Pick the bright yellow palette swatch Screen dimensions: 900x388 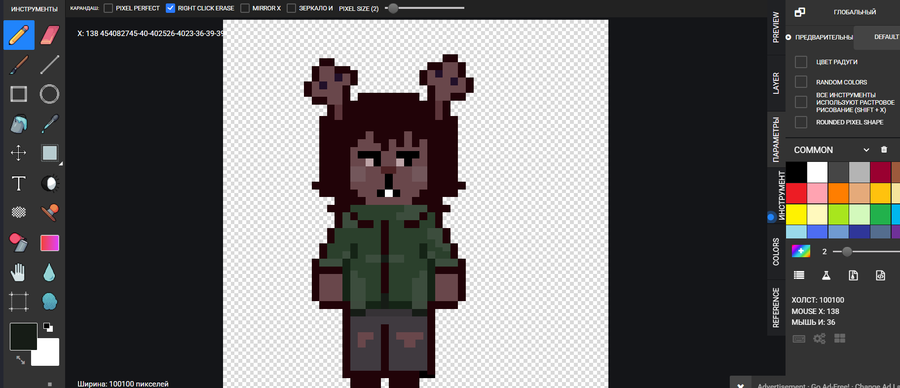click(796, 214)
